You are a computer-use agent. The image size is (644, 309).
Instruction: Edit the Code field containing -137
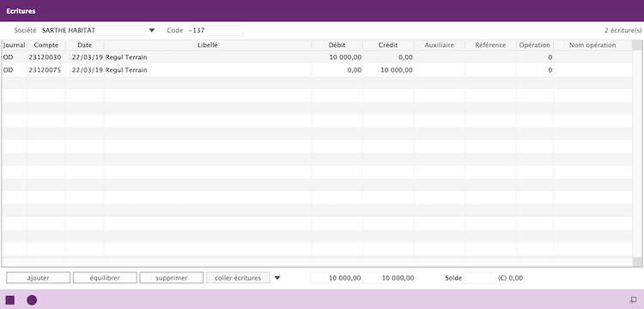click(x=216, y=30)
